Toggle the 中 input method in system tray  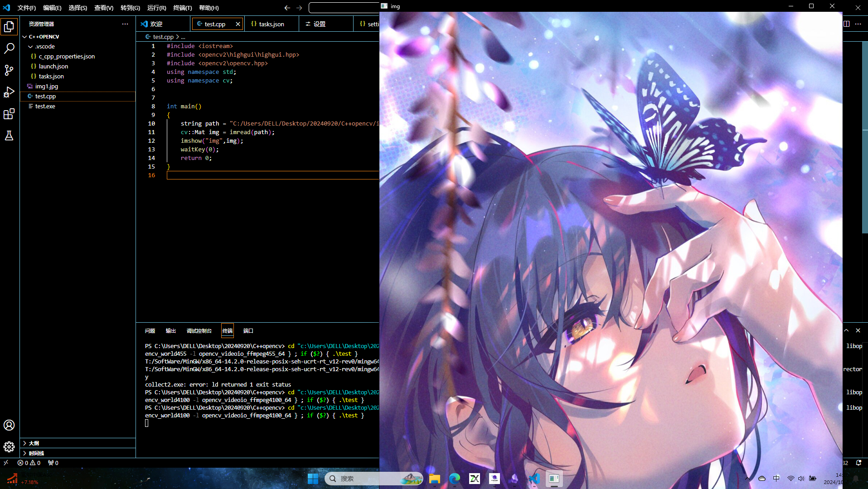click(x=776, y=478)
